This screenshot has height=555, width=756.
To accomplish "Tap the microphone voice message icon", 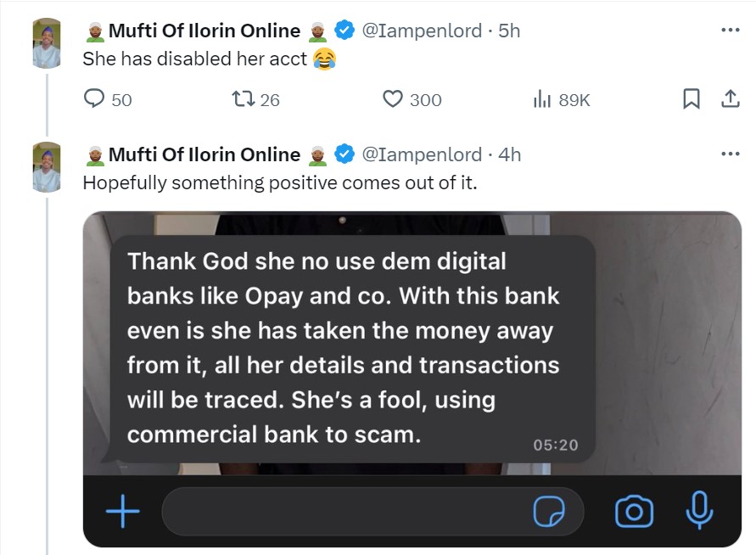I will click(x=699, y=511).
